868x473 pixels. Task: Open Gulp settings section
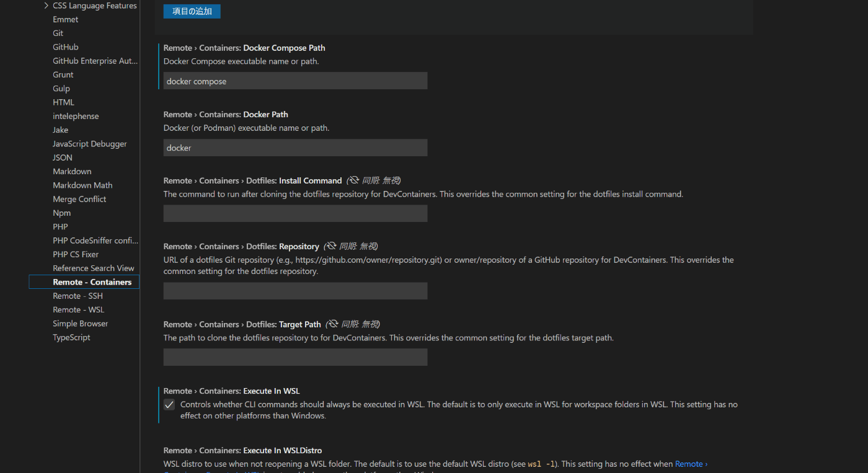coord(61,89)
